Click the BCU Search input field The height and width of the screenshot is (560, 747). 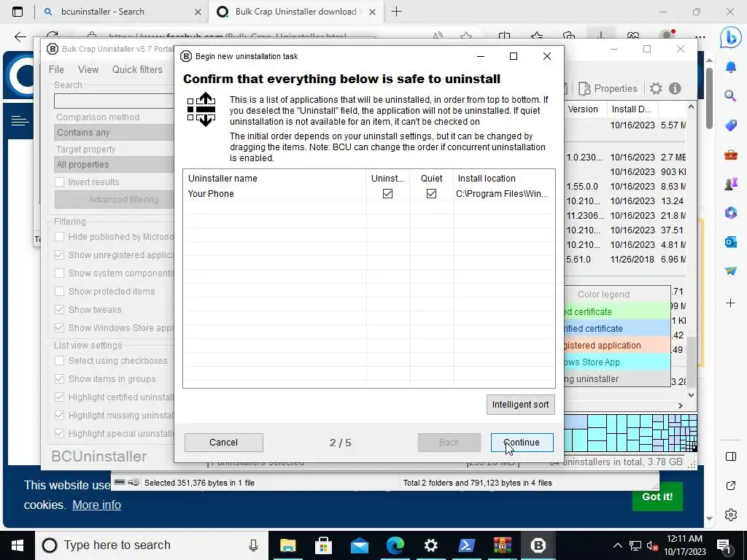(115, 101)
